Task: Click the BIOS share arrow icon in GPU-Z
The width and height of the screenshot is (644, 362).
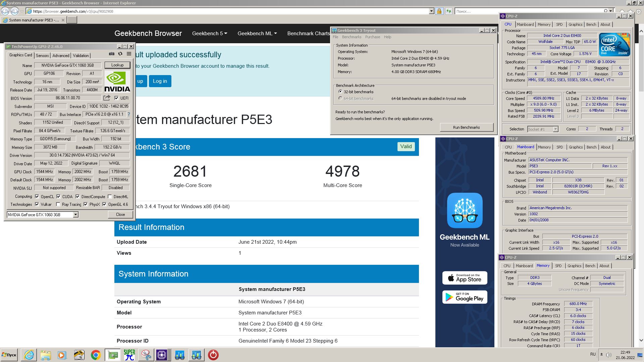Action: [x=107, y=98]
